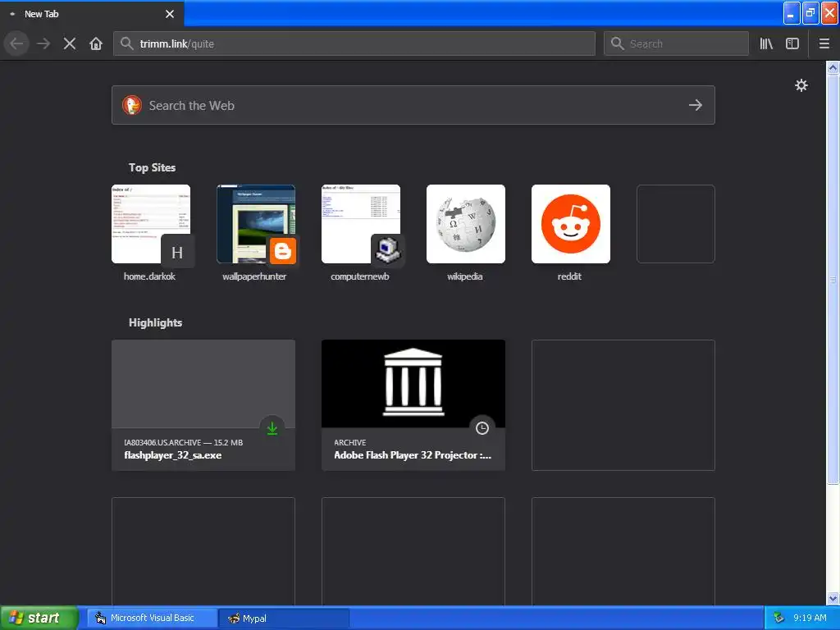
Task: Open the Library bookshelf icon
Action: tap(766, 43)
